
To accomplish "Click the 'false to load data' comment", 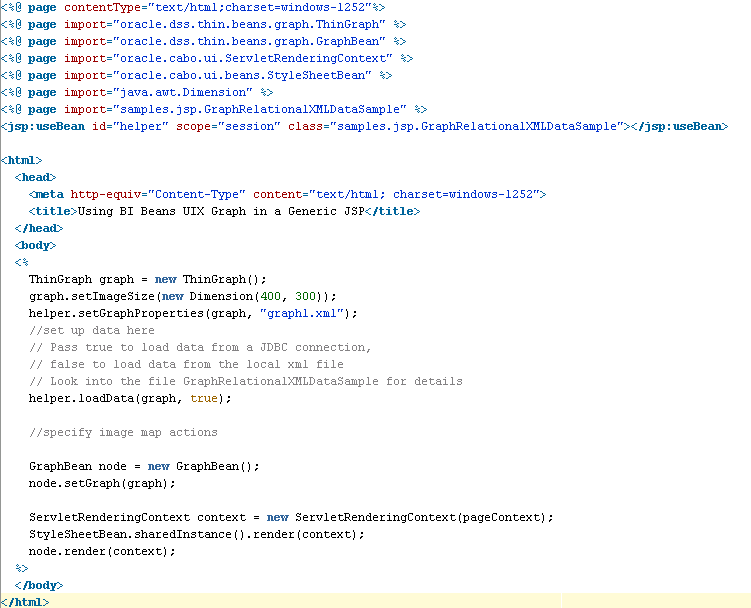I will [186, 364].
